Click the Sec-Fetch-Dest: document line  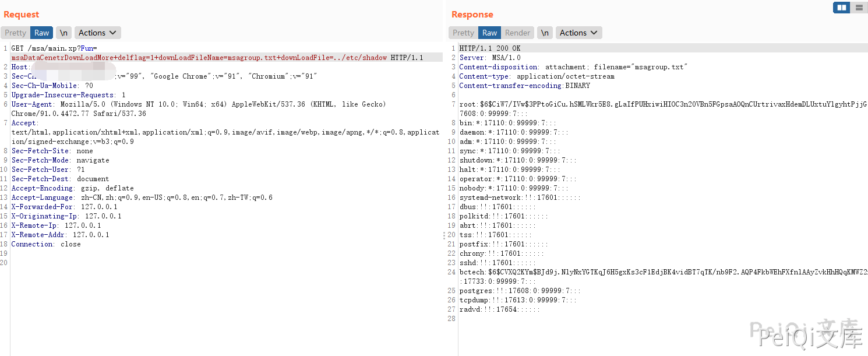click(61, 179)
